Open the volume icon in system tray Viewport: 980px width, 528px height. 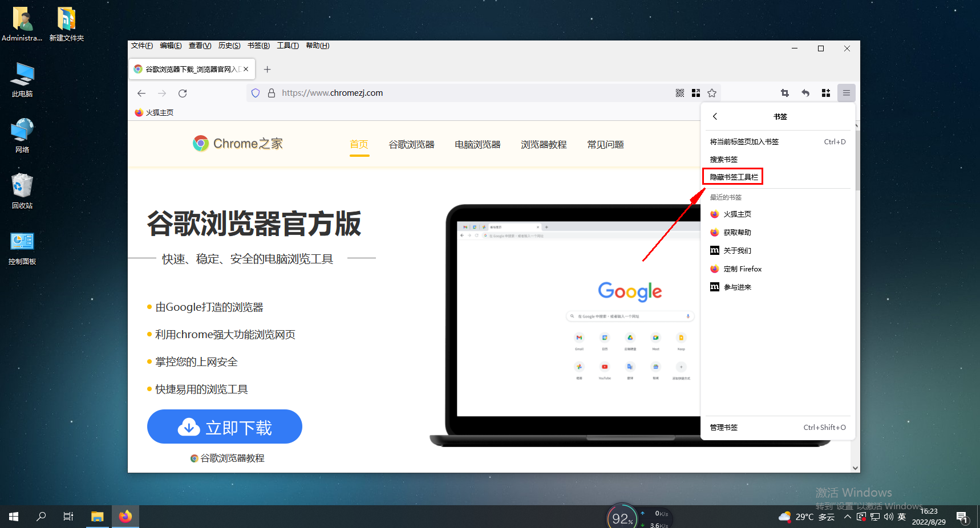[889, 517]
